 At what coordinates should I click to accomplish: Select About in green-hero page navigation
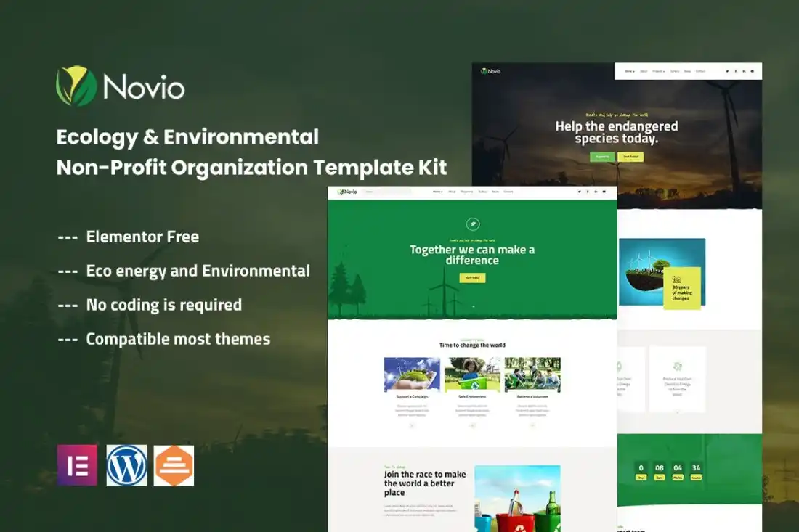pos(452,192)
